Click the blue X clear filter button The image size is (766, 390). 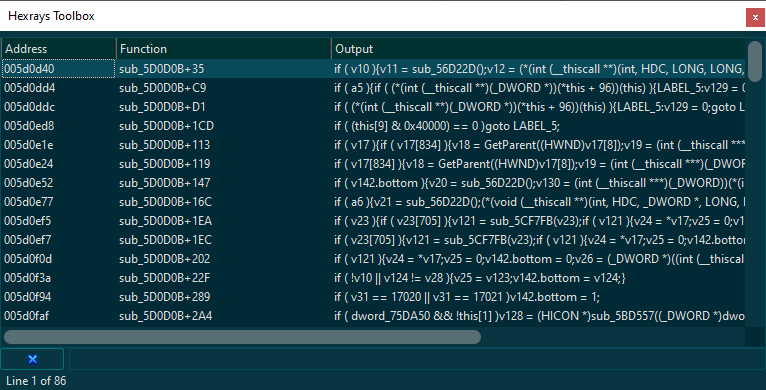[x=32, y=359]
